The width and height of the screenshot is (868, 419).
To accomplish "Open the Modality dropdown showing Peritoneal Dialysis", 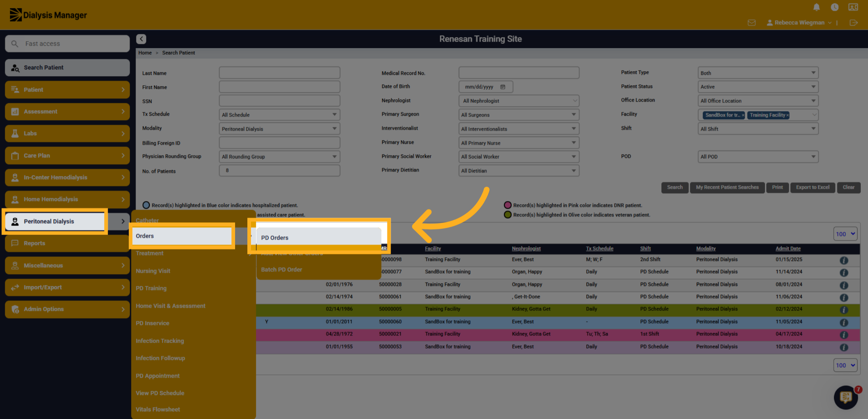I will pos(279,129).
